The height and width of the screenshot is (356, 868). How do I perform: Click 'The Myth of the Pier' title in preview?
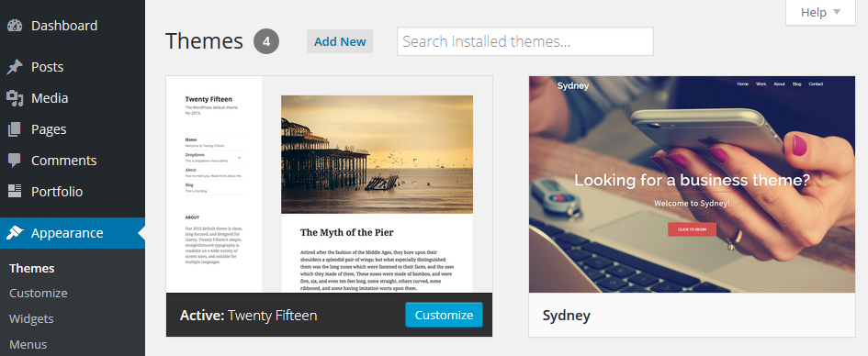[347, 232]
